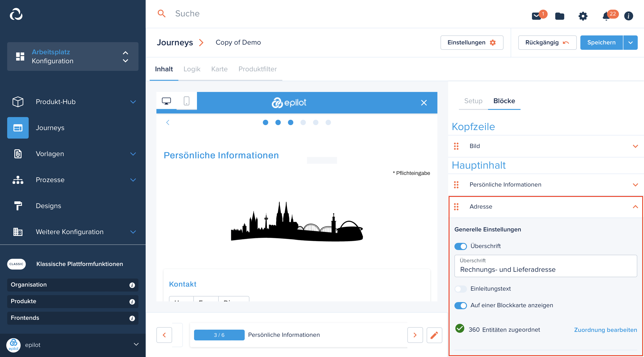The width and height of the screenshot is (644, 357).
Task: Click the pencil edit step icon
Action: [434, 335]
